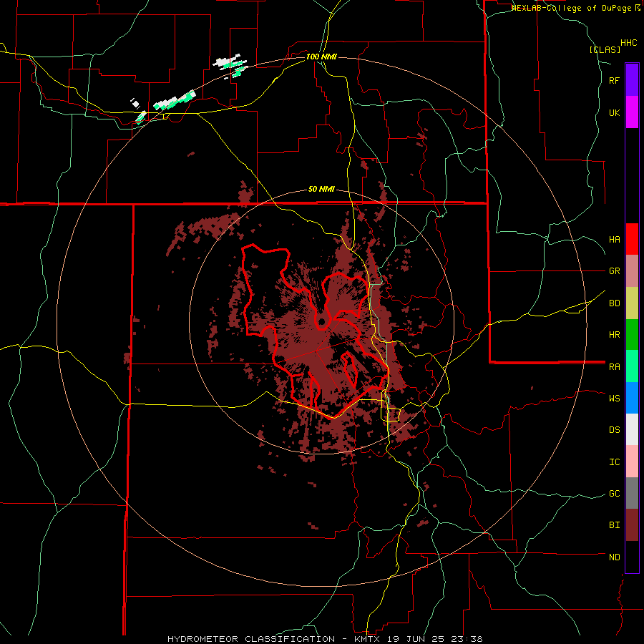
Task: Click the 'IC' legend label
Action: click(615, 462)
